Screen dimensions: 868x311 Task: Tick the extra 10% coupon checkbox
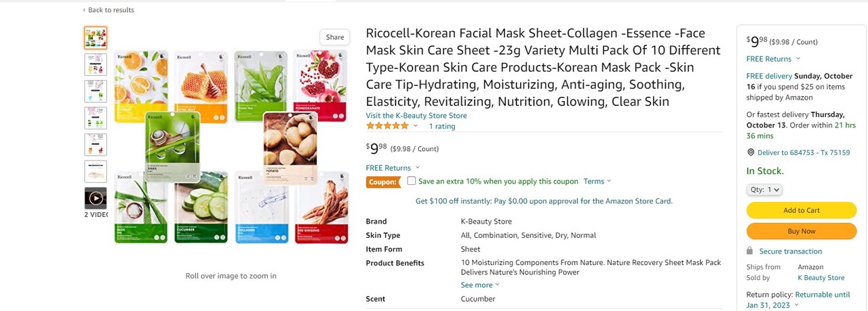(411, 181)
